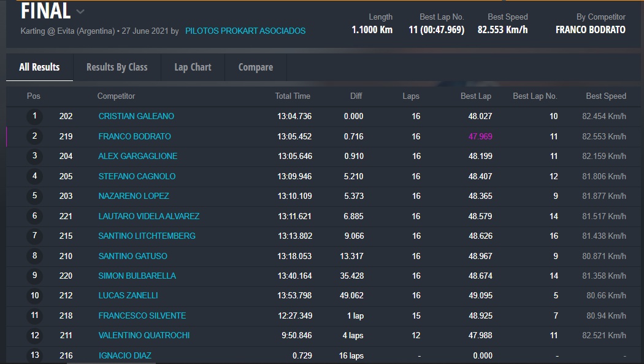The image size is (644, 364).
Task: Open the PILOTOS PROKART ASOCIADOS organizer link
Action: (x=245, y=31)
